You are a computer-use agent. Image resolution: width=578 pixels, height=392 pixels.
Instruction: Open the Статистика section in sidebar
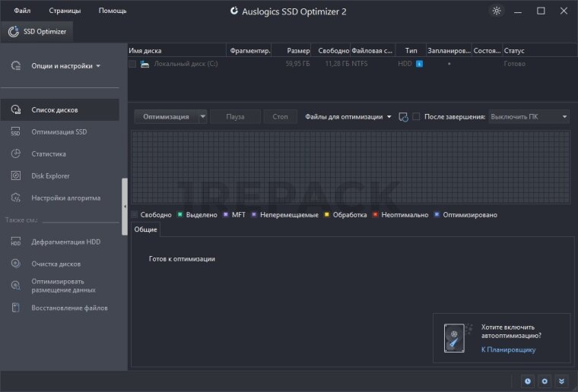[x=49, y=154]
